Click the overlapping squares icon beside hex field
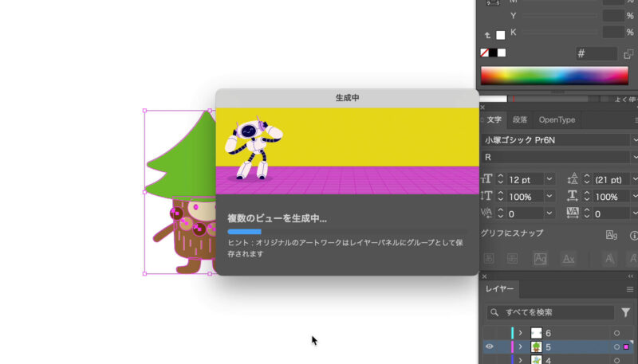This screenshot has height=364, width=638. (628, 53)
